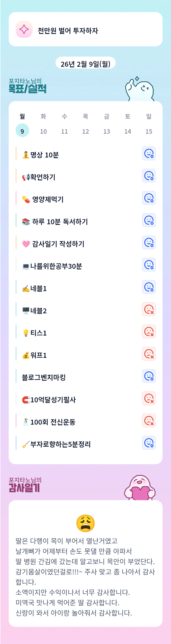Select Friday the 13th in week row
171x644 pixels.
pyautogui.click(x=107, y=131)
